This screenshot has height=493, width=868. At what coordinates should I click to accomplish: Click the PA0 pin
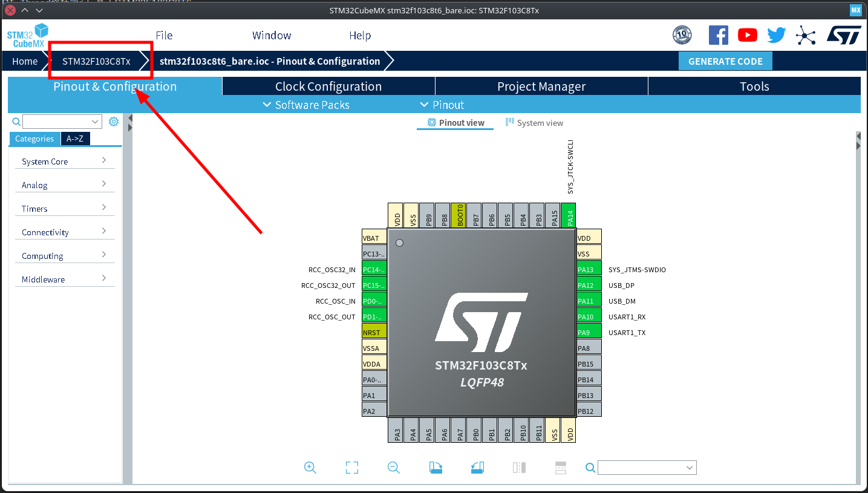pyautogui.click(x=374, y=379)
